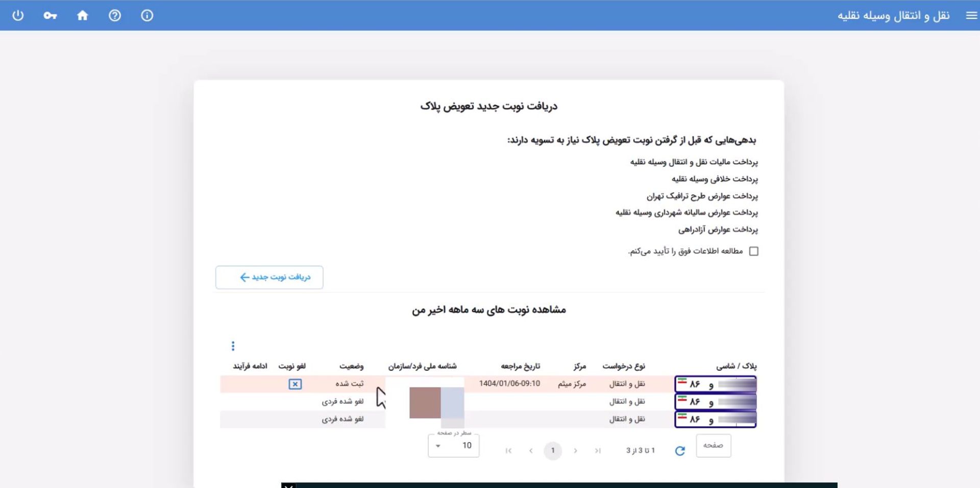Click the صفحه button near pagination
Viewport: 980px width, 488px height.
point(713,445)
